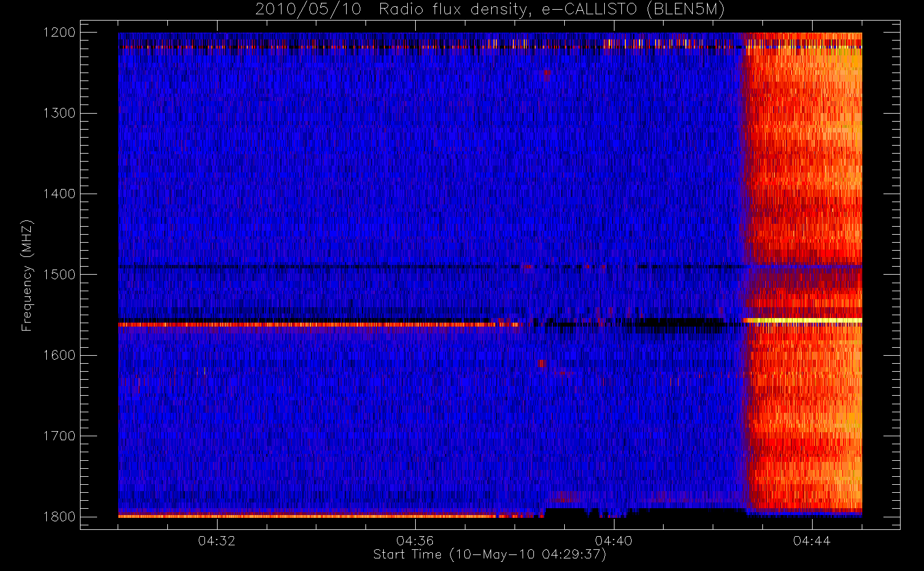
Task: Click the bright yellow band near 1560 MHz
Action: click(802, 320)
